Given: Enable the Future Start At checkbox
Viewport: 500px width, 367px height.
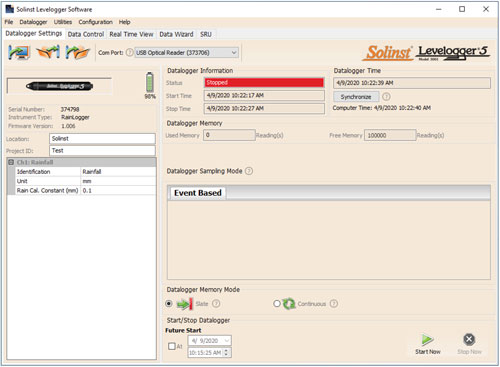Looking at the screenshot, I should (x=172, y=346).
